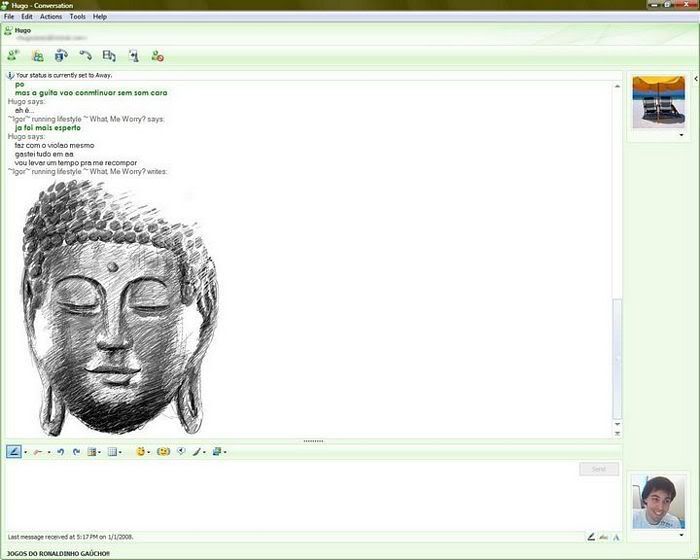Image resolution: width=700 pixels, height=560 pixels.
Task: Click 'Your status is currently set to Away' notice
Action: (x=64, y=75)
